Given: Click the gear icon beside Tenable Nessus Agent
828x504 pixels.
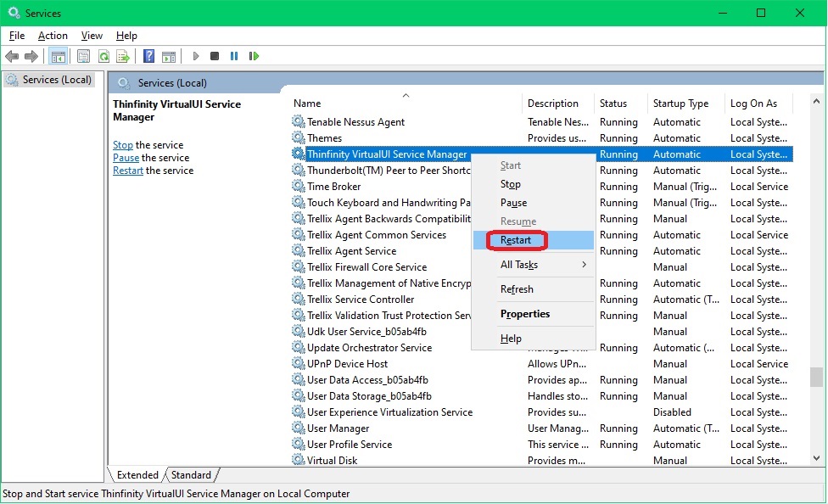Looking at the screenshot, I should click(x=299, y=121).
